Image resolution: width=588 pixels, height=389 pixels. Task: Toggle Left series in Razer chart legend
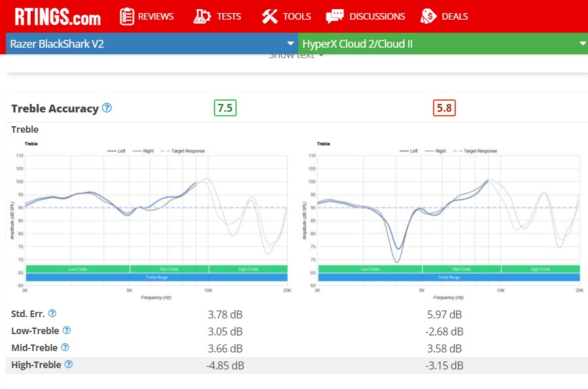tap(116, 151)
